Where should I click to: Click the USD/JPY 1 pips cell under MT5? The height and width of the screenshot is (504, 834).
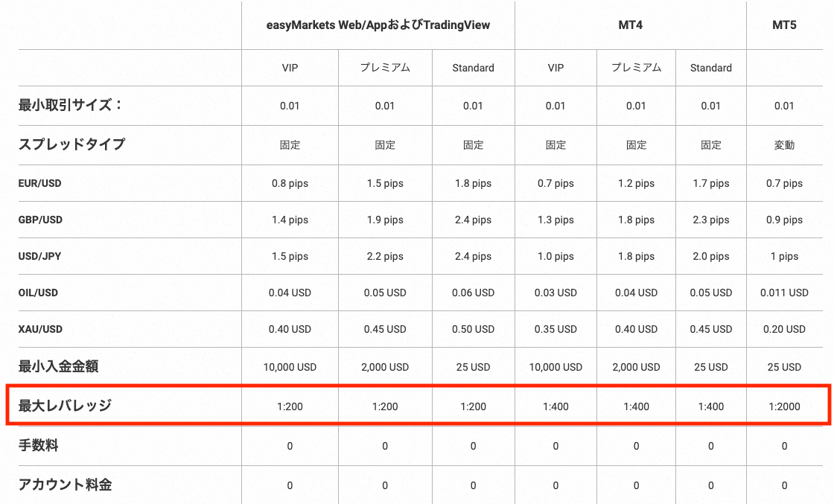pyautogui.click(x=784, y=256)
